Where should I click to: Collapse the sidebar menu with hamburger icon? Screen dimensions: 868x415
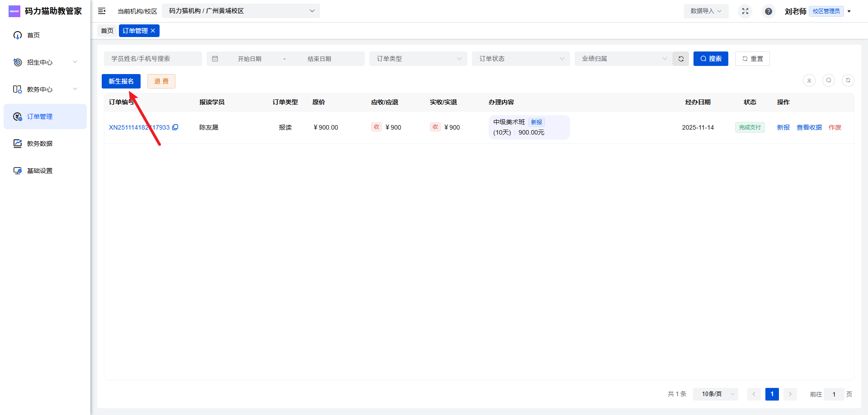coord(102,11)
